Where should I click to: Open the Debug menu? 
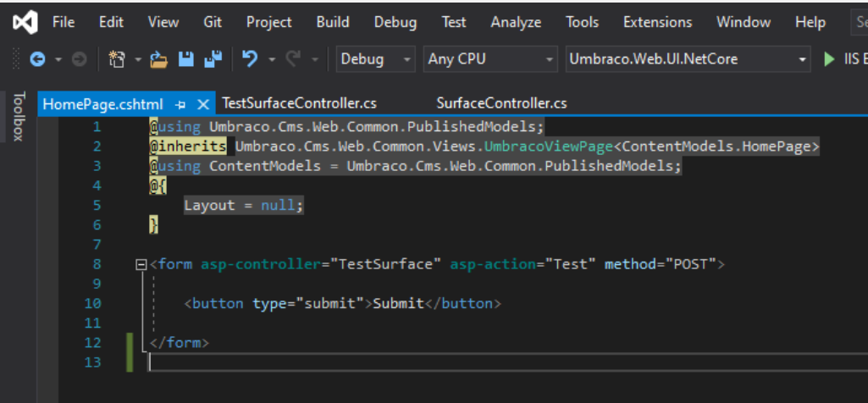[x=395, y=23]
